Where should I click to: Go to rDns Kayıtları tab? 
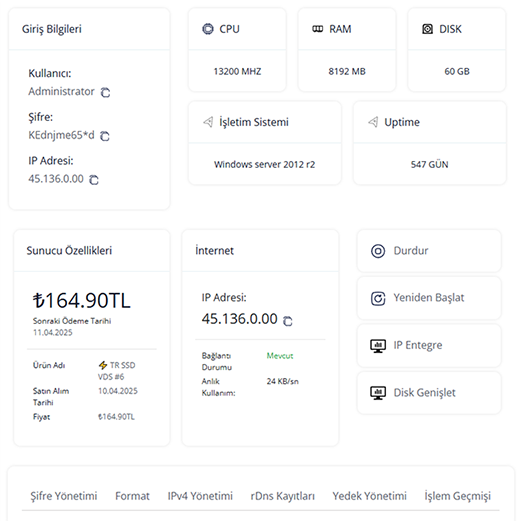[283, 496]
